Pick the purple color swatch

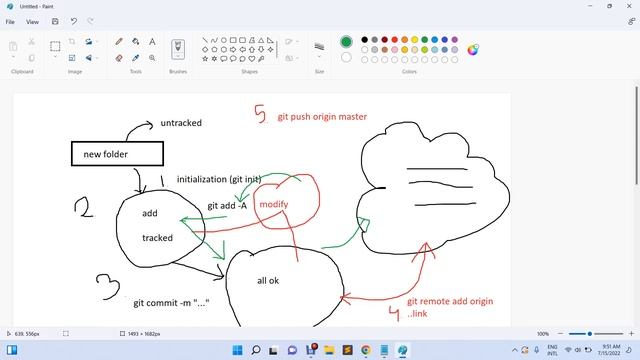455,40
